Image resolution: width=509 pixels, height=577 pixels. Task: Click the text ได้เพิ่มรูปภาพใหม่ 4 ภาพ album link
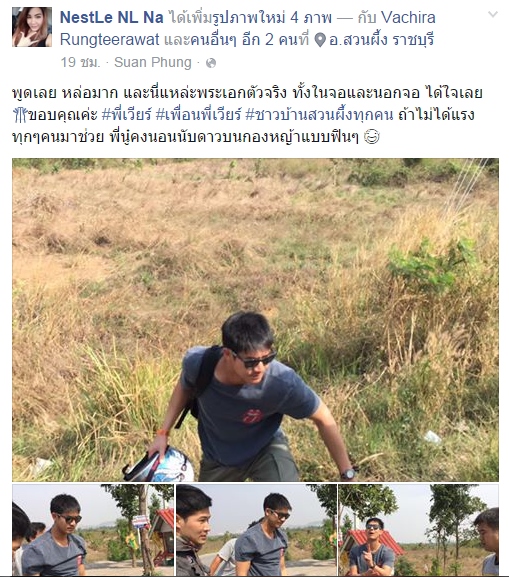click(250, 17)
